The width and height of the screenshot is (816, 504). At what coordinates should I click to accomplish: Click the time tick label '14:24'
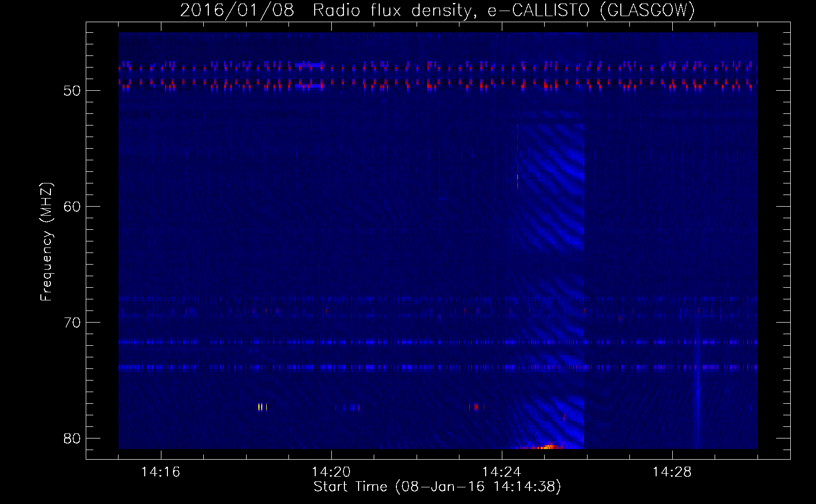502,472
